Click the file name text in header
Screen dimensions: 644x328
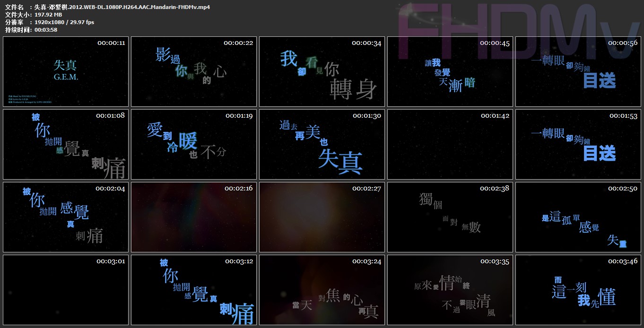coord(122,7)
